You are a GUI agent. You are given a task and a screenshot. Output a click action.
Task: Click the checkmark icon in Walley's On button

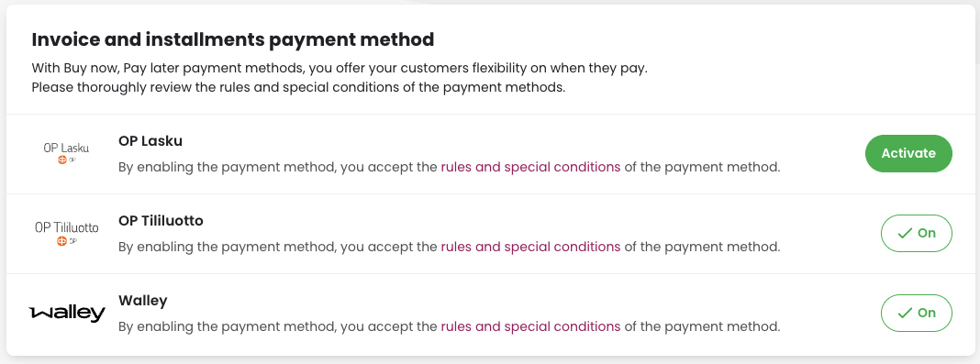pos(905,314)
